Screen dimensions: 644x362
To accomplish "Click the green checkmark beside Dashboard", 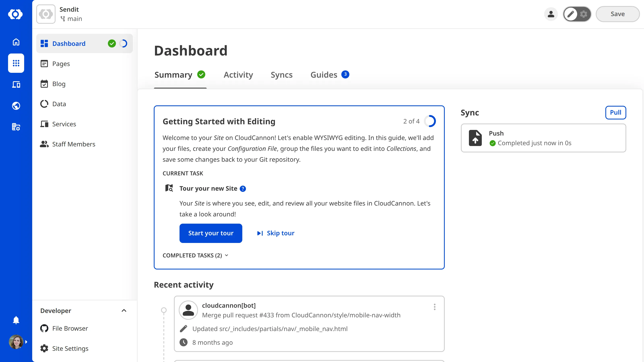I will pos(112,43).
